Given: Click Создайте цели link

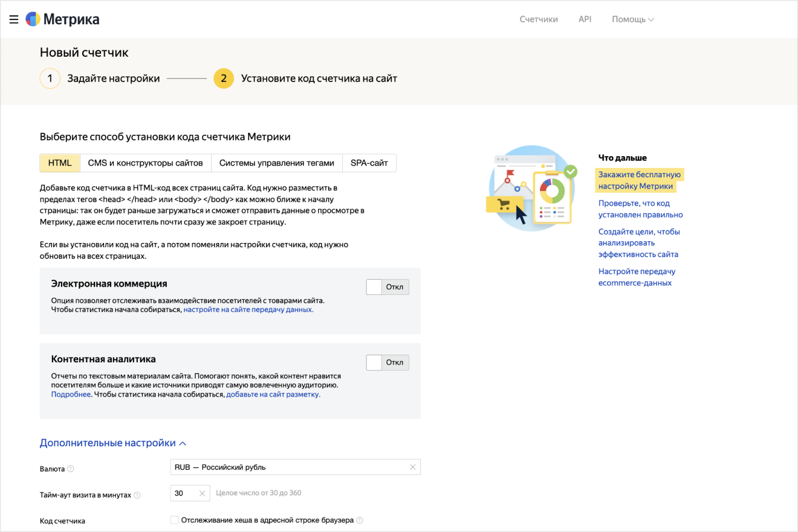Looking at the screenshot, I should click(639, 243).
